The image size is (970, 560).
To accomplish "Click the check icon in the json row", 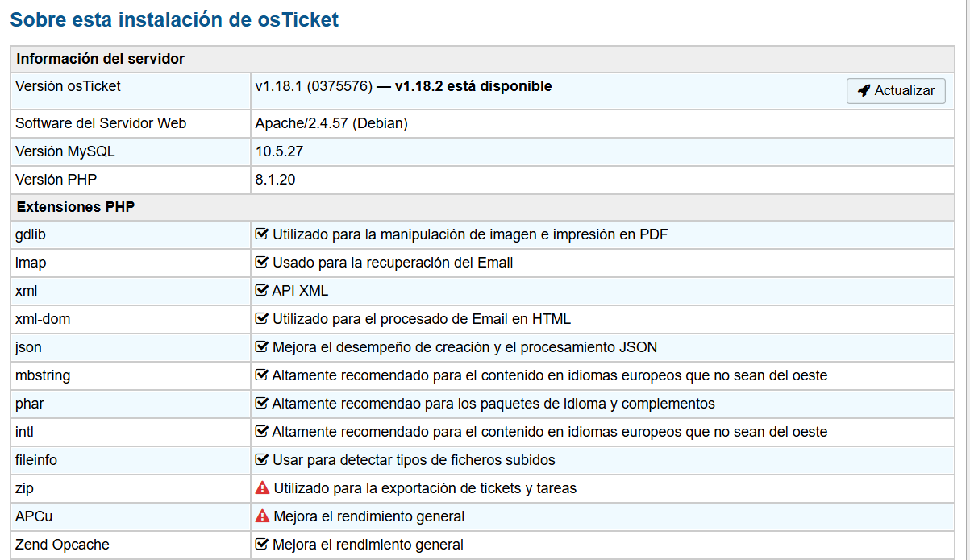I will tap(261, 347).
